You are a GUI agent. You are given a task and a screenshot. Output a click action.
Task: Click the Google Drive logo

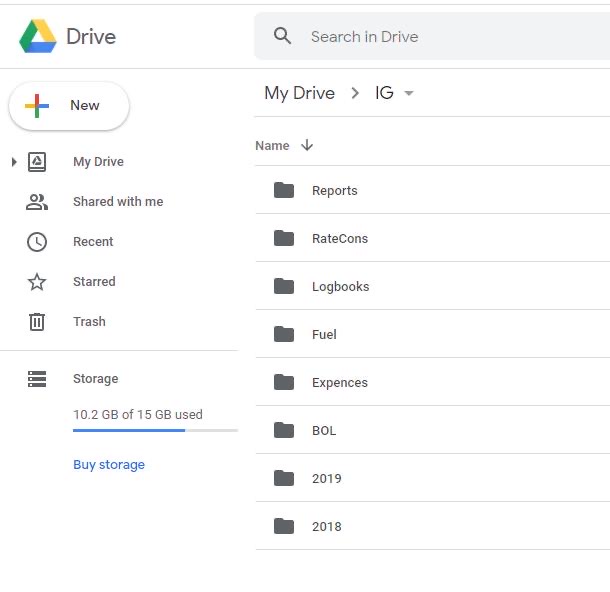pos(38,36)
